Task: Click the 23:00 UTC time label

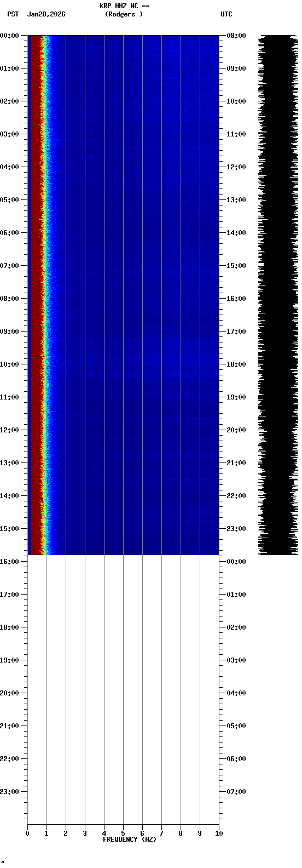Action: 236,529
